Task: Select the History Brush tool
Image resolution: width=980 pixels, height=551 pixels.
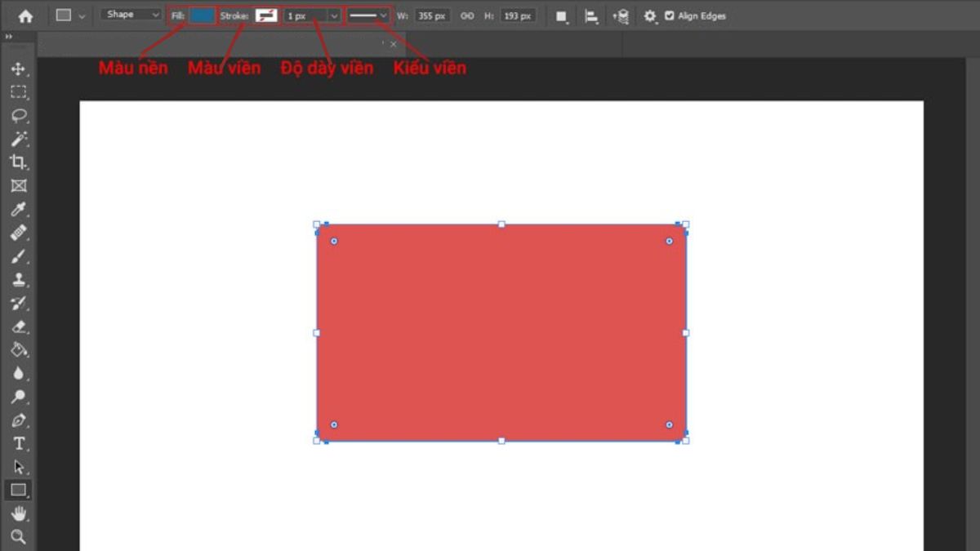Action: (x=18, y=303)
